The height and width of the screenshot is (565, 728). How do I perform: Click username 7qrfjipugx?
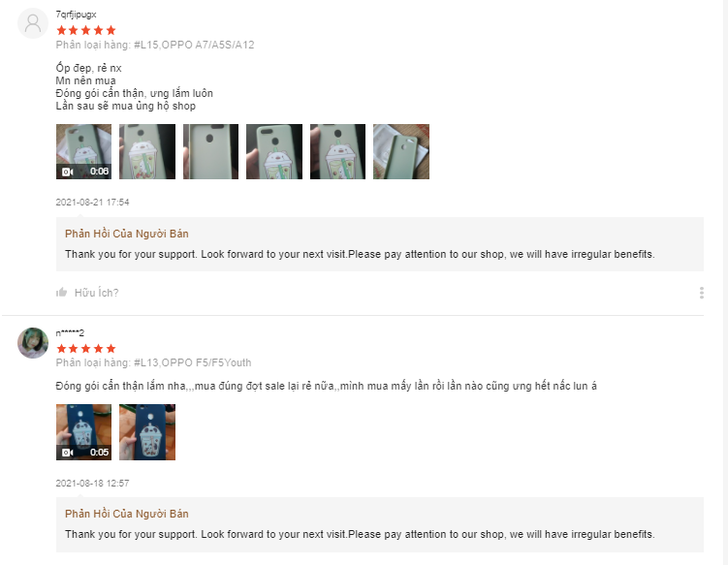click(x=76, y=15)
